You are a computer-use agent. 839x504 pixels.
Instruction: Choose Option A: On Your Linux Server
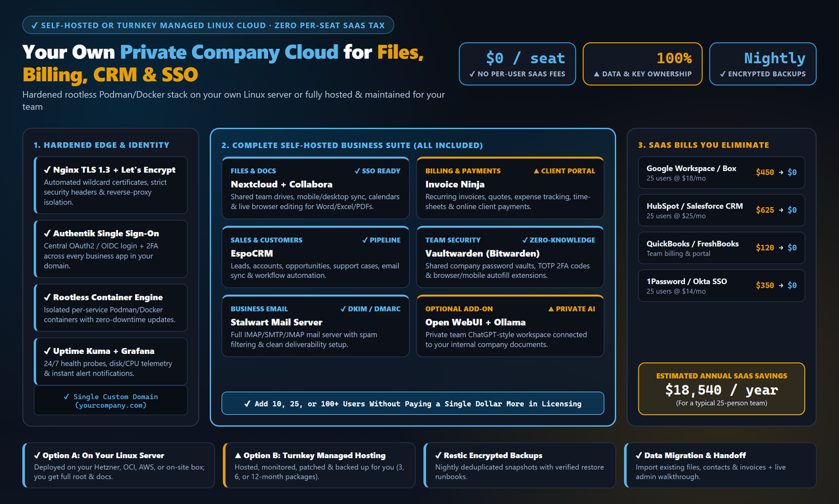[119, 465]
